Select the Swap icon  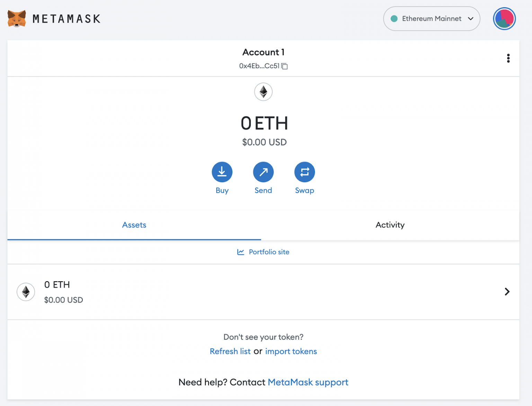tap(304, 171)
